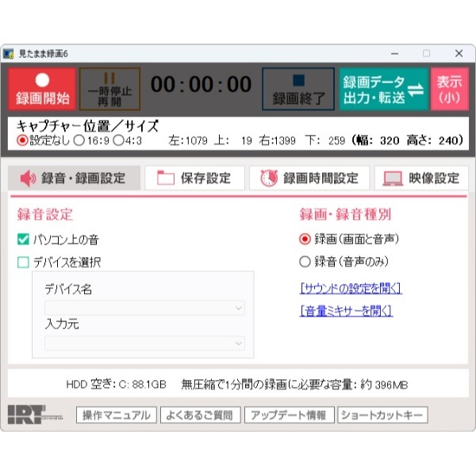Expand the デバイス名 dropdown

pyautogui.click(x=144, y=308)
